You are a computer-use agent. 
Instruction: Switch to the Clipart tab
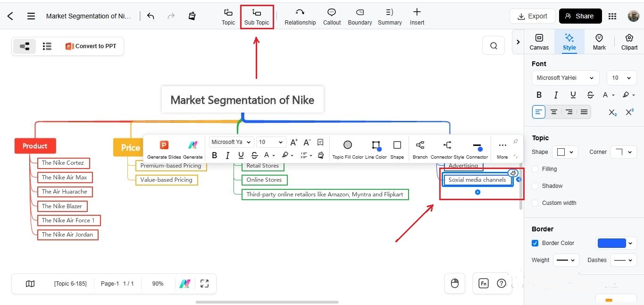(629, 42)
